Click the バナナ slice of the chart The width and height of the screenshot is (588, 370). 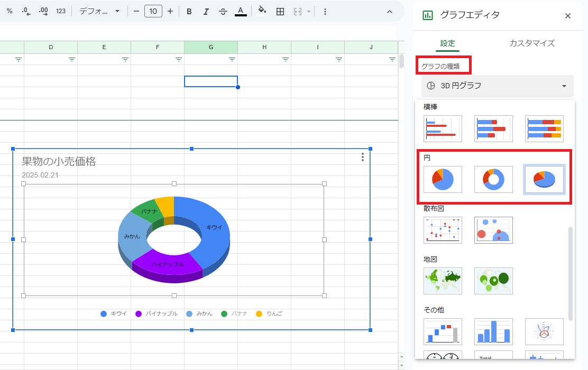pos(148,212)
